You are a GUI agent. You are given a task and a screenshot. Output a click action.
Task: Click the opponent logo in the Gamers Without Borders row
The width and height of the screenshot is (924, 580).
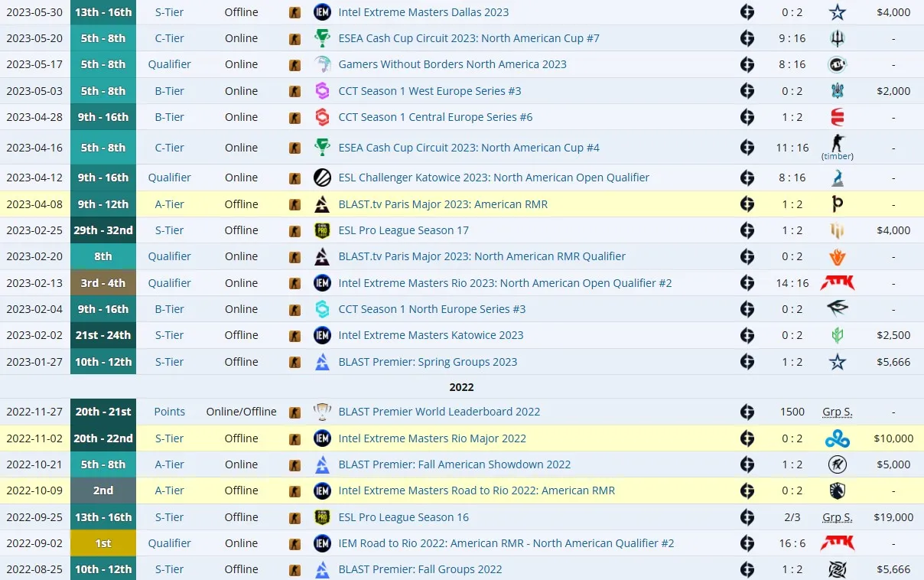click(838, 64)
